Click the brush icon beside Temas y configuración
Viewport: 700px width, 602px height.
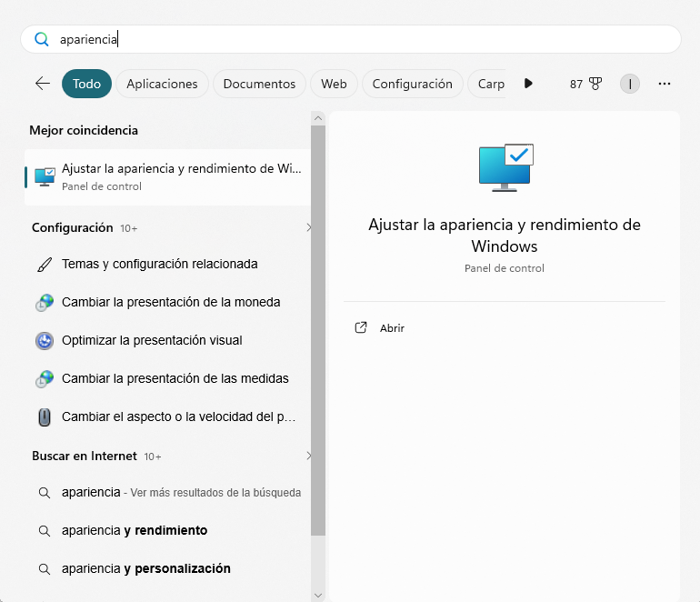(45, 265)
